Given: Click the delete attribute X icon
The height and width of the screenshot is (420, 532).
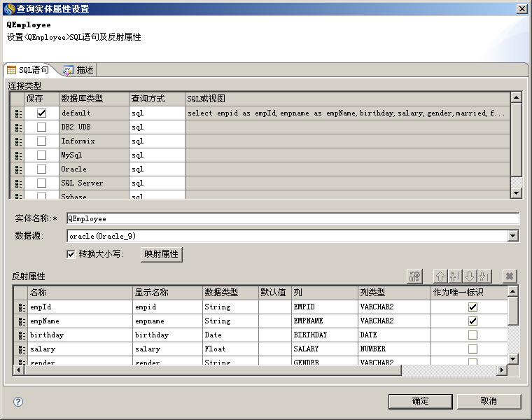Looking at the screenshot, I should pyautogui.click(x=510, y=276).
